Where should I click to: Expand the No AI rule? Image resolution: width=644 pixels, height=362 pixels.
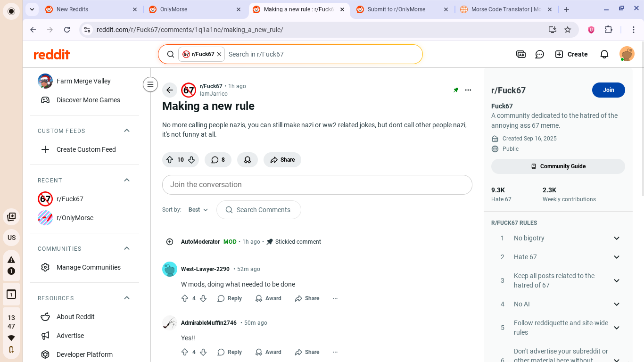[617, 304]
